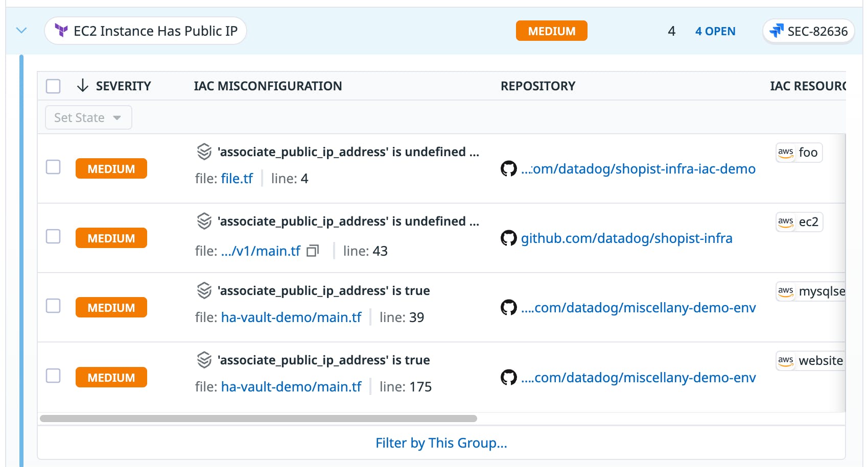This screenshot has width=868, height=467.
Task: Select the Jira icon on SEC-82636 ticket
Action: coord(777,31)
